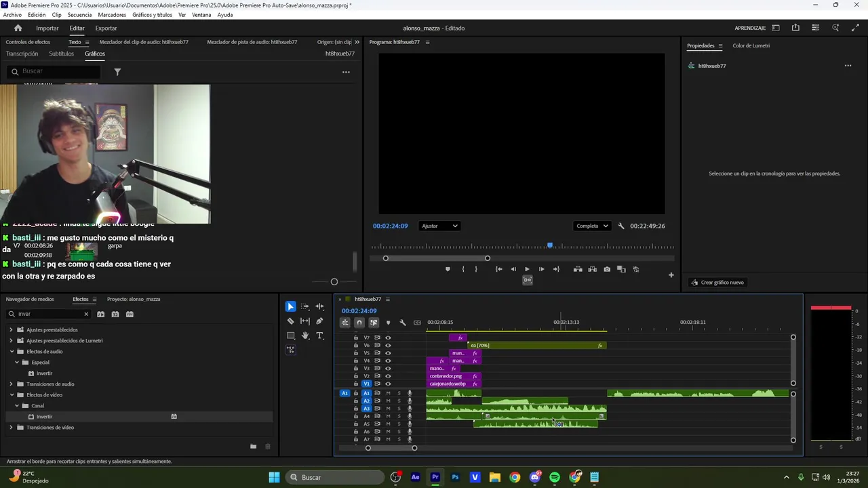Open Spotify from the taskbar
868x488 pixels.
(x=555, y=477)
